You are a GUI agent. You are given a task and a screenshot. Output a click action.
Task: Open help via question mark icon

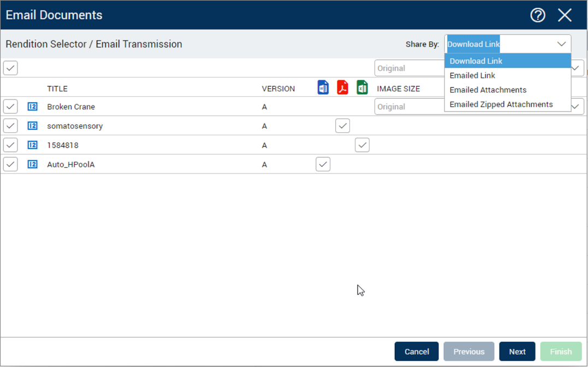tap(537, 15)
